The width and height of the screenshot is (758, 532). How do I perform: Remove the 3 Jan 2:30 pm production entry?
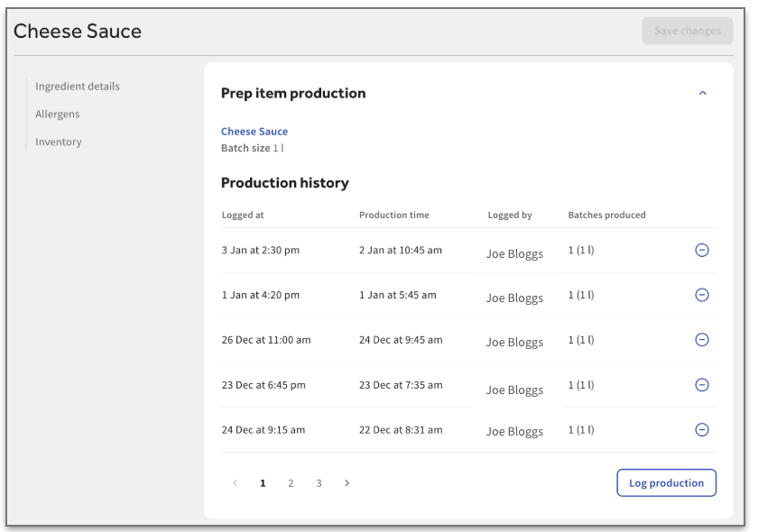[x=702, y=251]
